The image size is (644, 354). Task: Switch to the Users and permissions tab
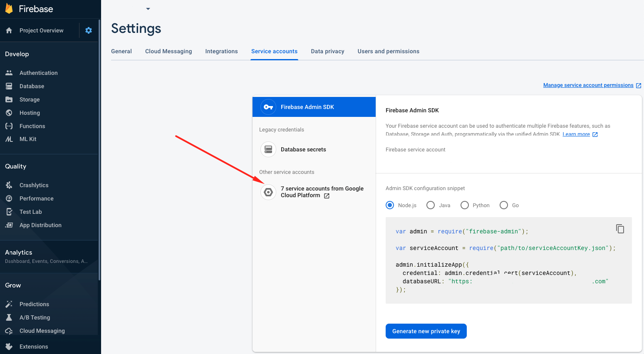tap(388, 51)
